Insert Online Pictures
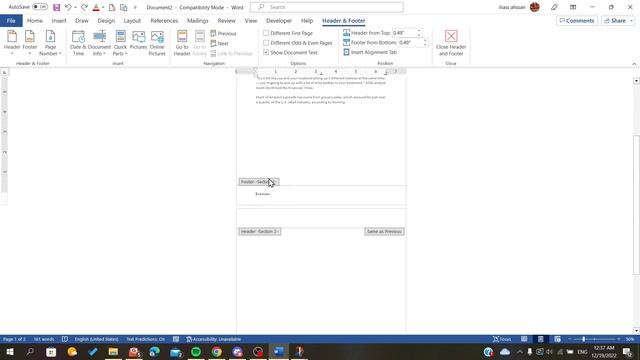 click(157, 42)
